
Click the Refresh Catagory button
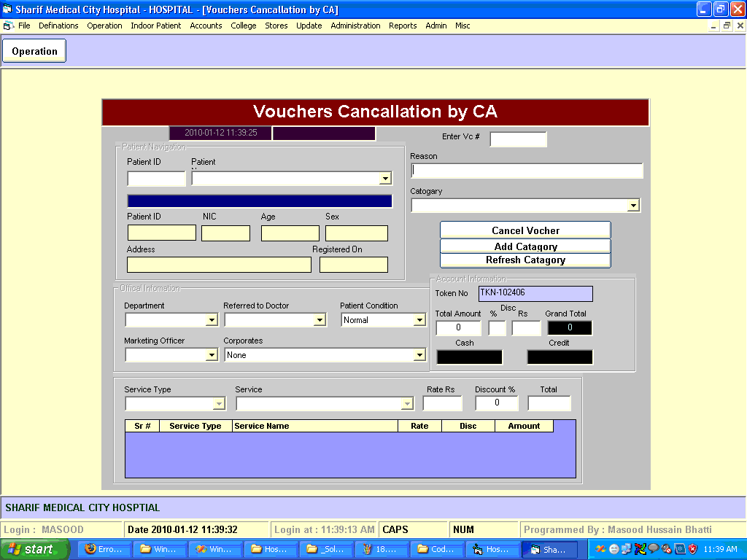[x=525, y=260]
